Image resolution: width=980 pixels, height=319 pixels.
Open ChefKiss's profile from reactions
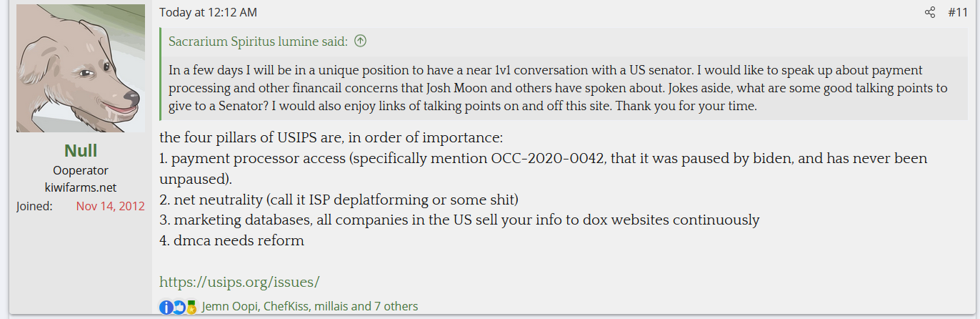pyautogui.click(x=287, y=307)
